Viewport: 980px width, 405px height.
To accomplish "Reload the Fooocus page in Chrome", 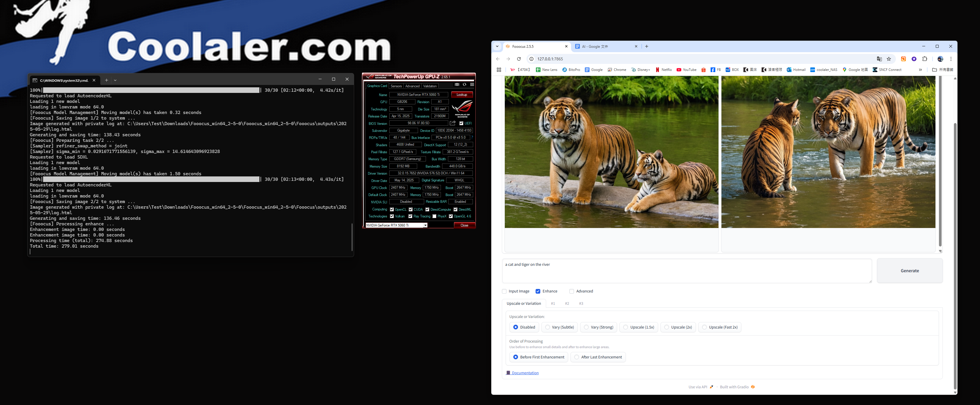I will [519, 59].
